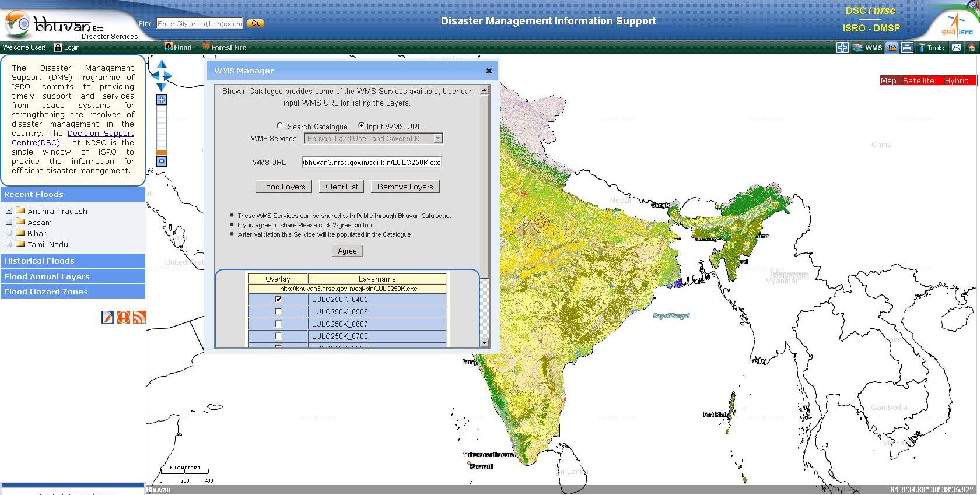This screenshot has width=980, height=495.
Task: Switch base layer to Map
Action: [890, 80]
